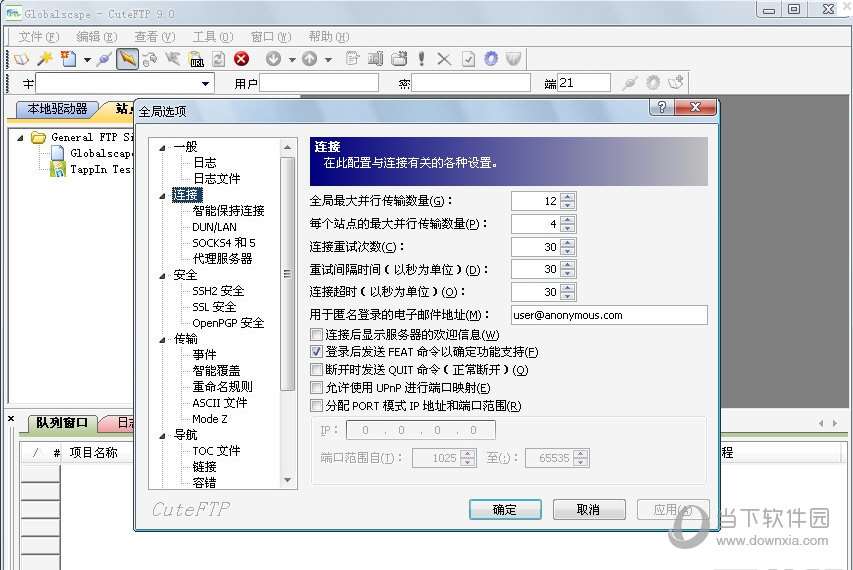The image size is (853, 570).
Task: Click the connect icon beside the port field
Action: click(630, 83)
